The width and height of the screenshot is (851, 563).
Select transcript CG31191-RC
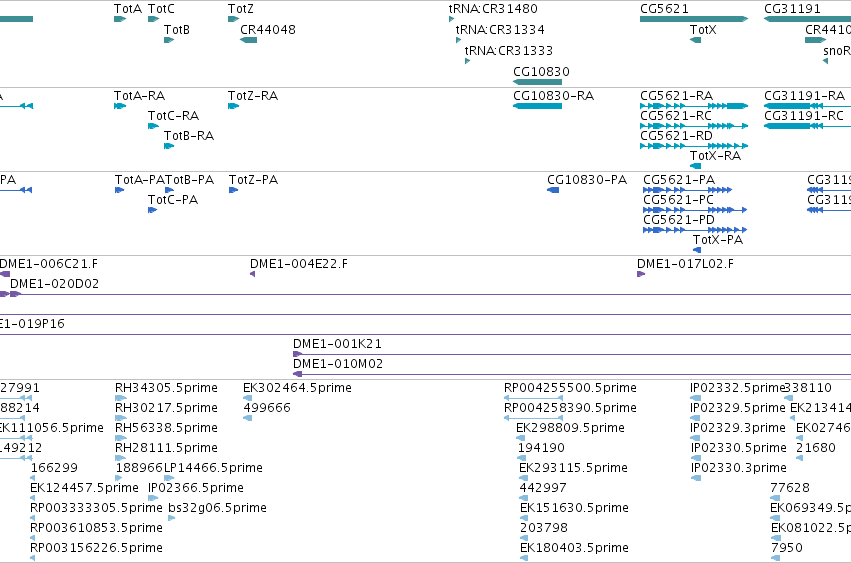[x=804, y=116]
